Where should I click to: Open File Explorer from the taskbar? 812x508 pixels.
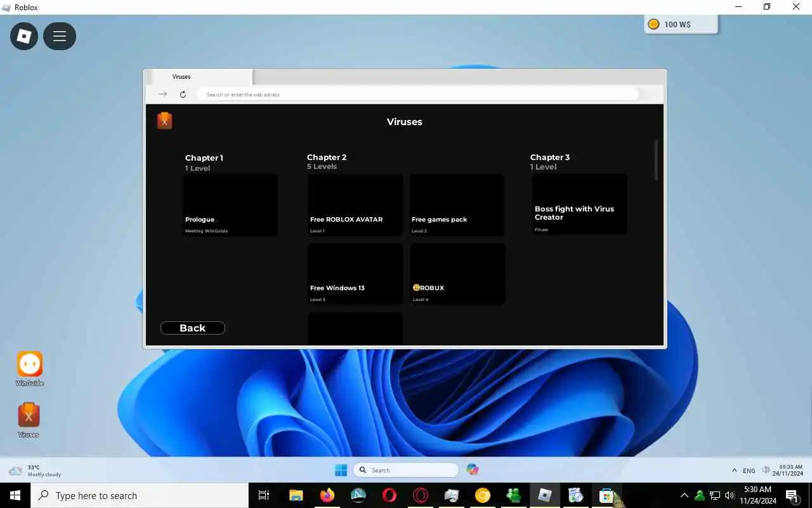click(296, 495)
